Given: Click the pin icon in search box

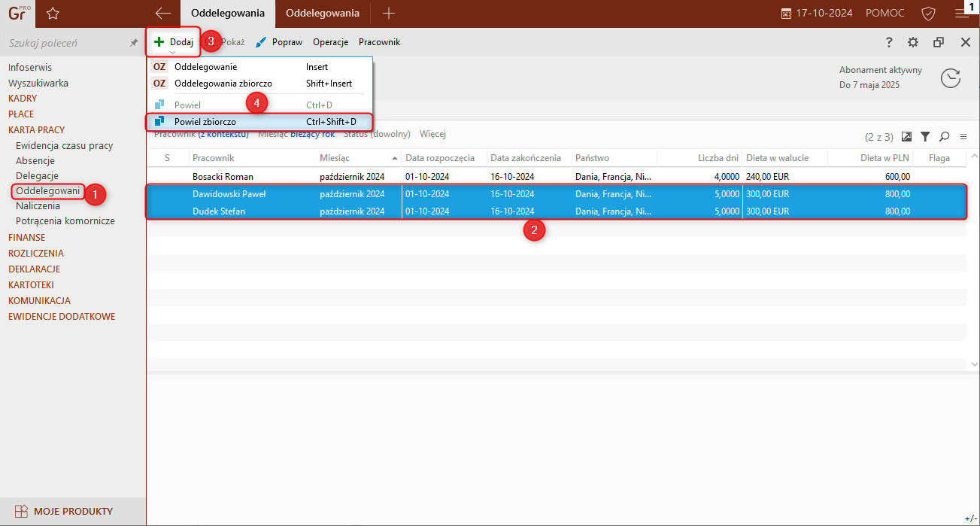Looking at the screenshot, I should [134, 43].
